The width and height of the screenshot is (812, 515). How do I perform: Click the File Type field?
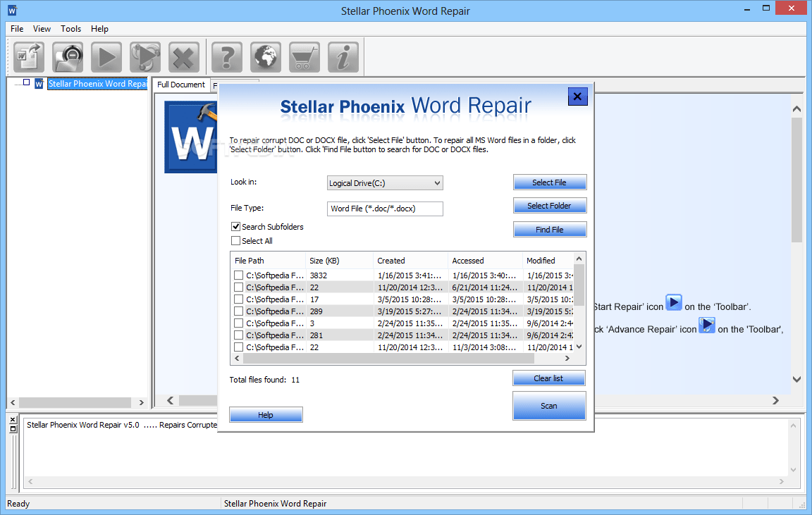tap(385, 209)
